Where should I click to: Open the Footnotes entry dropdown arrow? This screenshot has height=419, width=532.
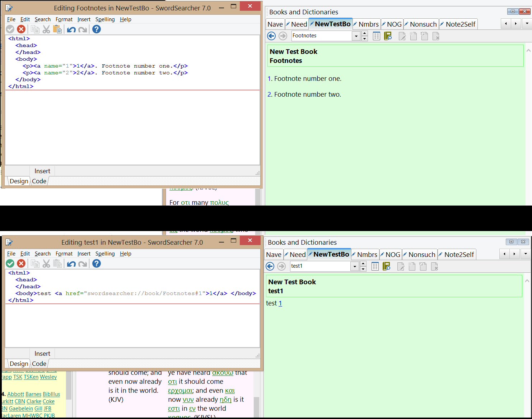click(x=356, y=36)
